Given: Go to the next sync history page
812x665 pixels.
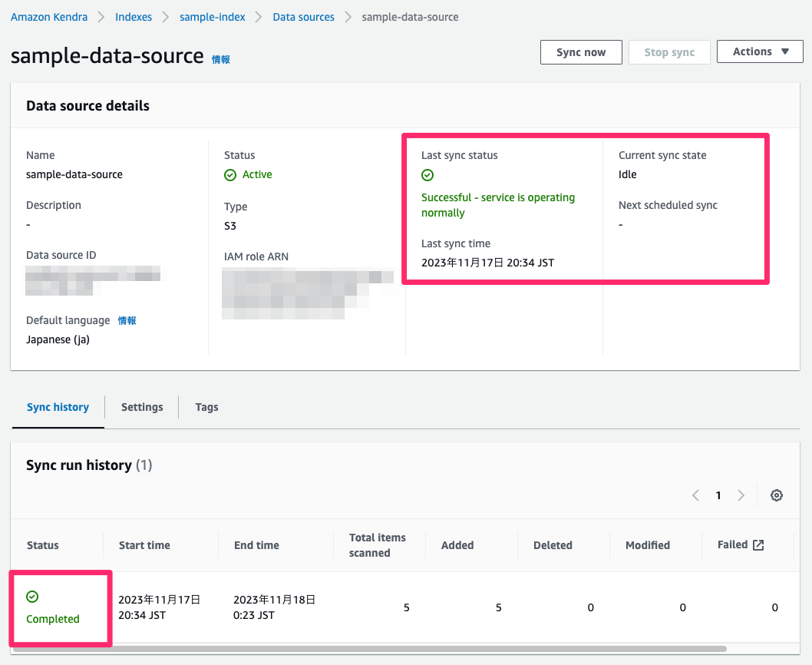Looking at the screenshot, I should click(741, 495).
